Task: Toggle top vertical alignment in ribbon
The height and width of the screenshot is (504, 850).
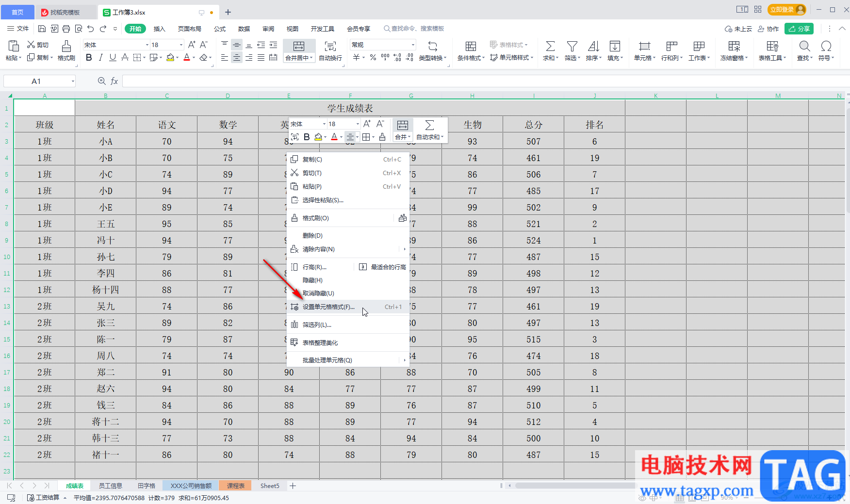Action: pyautogui.click(x=224, y=45)
